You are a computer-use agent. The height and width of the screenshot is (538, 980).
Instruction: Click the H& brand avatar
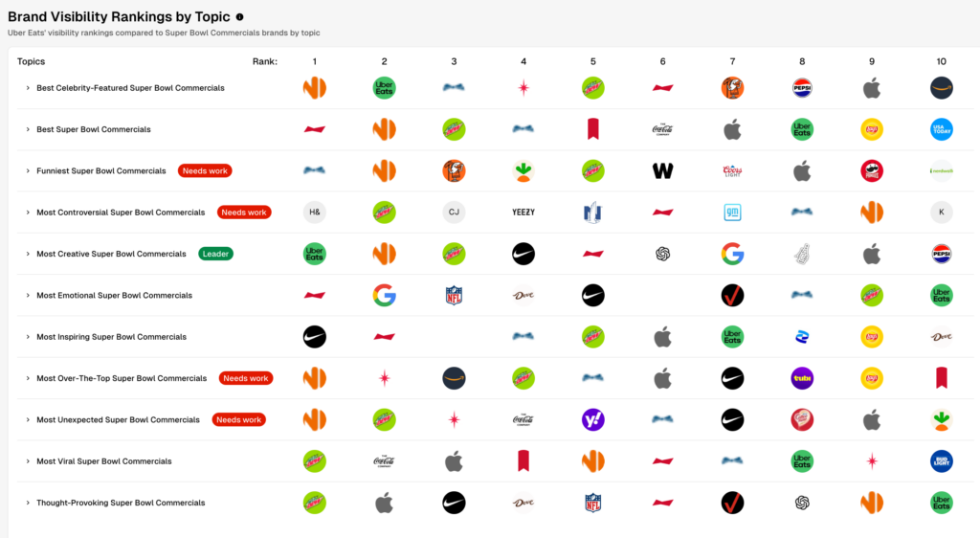pyautogui.click(x=314, y=213)
